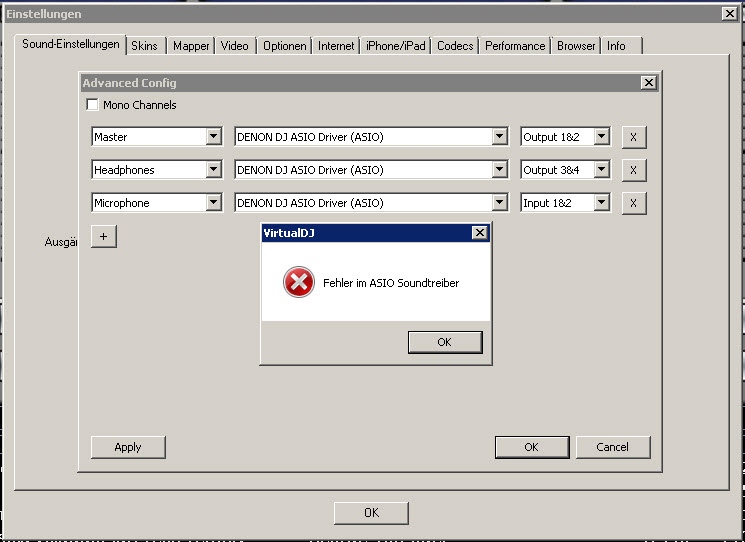Switch to the Browser tab
This screenshot has width=745, height=542.
[576, 46]
